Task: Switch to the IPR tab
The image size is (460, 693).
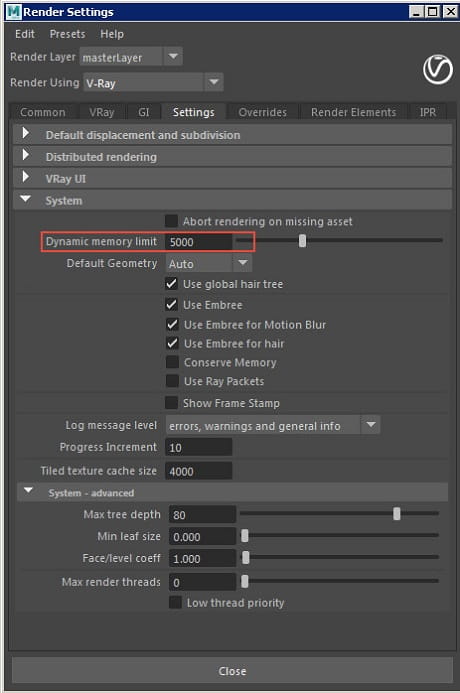Action: [428, 112]
